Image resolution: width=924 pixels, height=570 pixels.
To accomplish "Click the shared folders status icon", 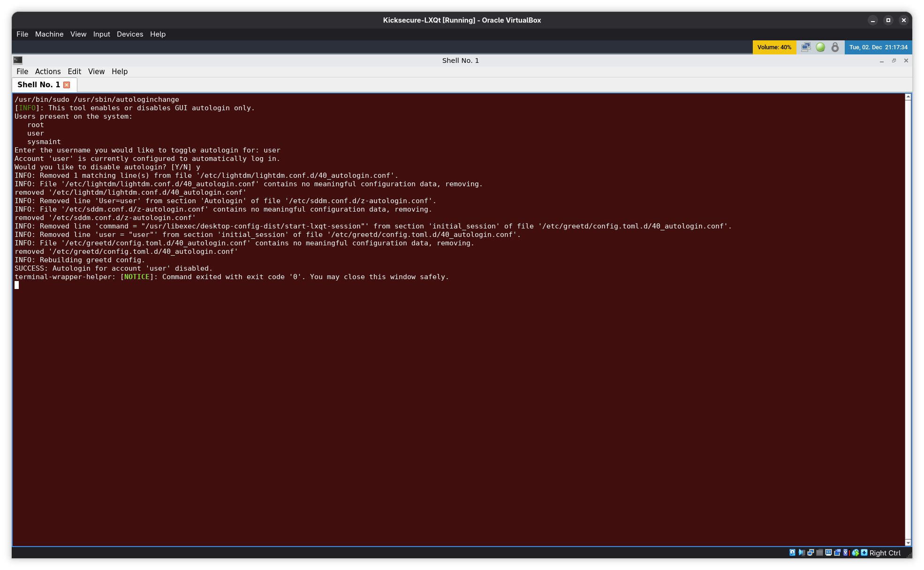I will tap(819, 553).
